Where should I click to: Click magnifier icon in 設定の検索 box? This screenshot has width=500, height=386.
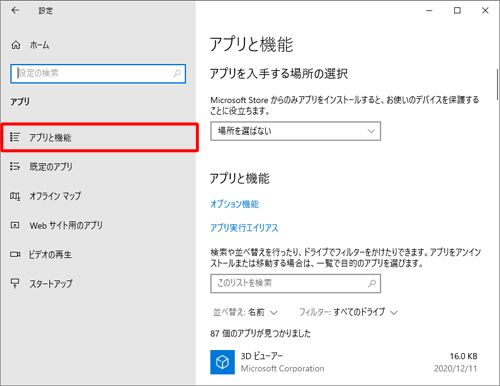coord(177,73)
